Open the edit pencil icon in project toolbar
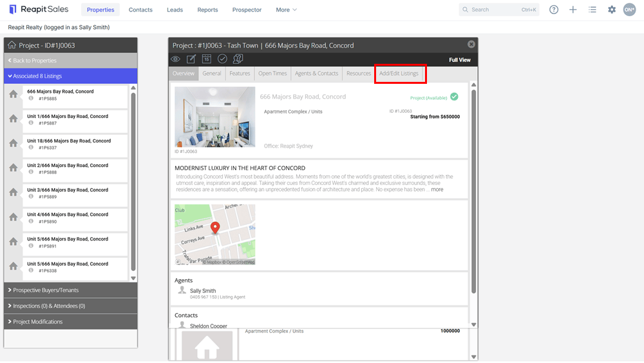 (x=191, y=59)
